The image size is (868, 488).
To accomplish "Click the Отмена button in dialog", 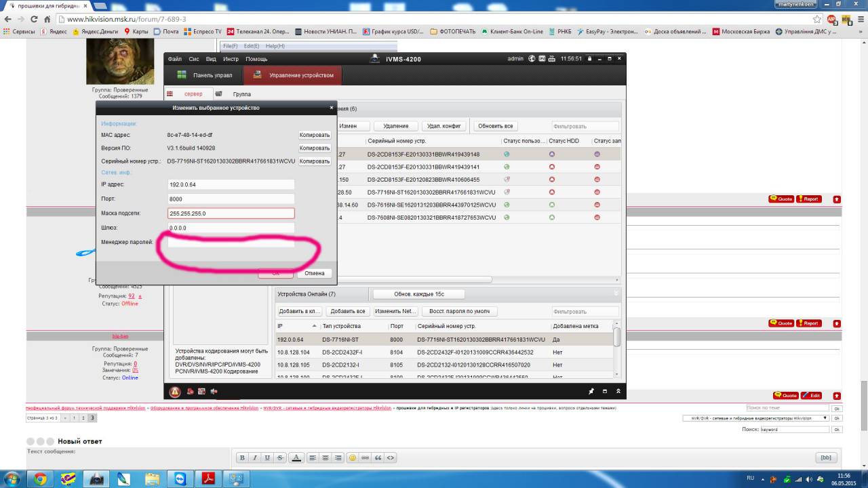I will [315, 273].
